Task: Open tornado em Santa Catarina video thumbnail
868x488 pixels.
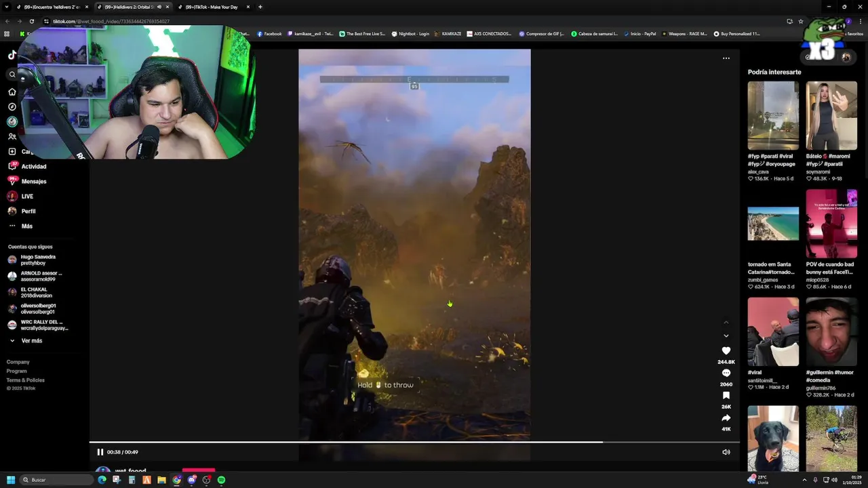Action: click(773, 224)
